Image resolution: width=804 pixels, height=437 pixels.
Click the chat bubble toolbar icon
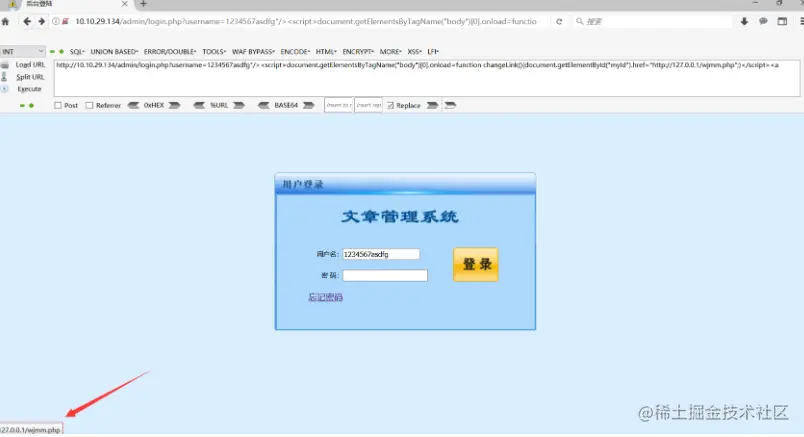763,22
